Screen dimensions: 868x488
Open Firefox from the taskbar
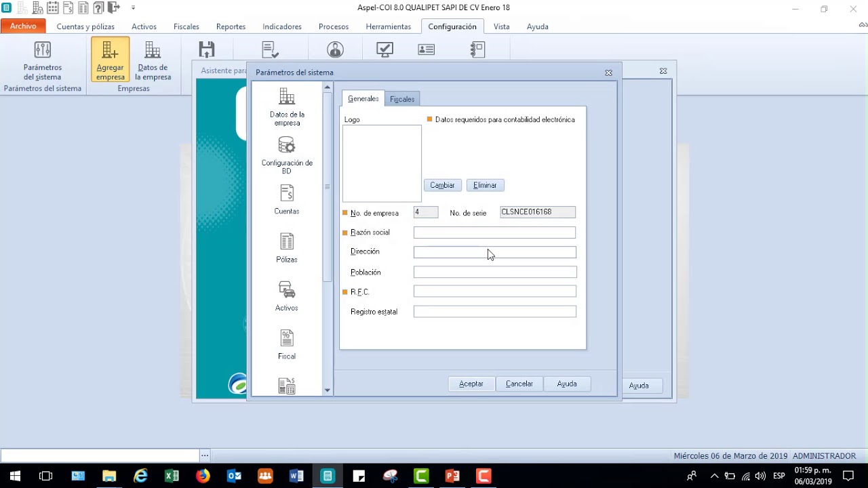click(x=203, y=476)
